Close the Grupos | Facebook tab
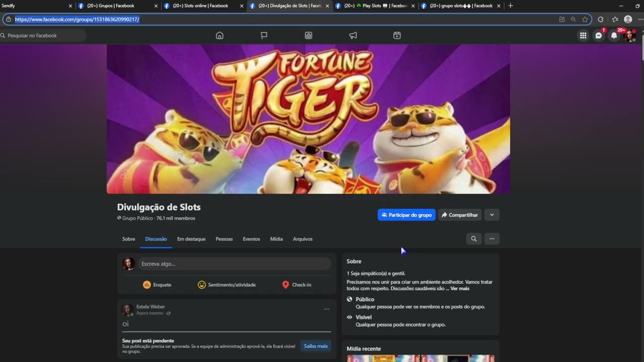 156,6
